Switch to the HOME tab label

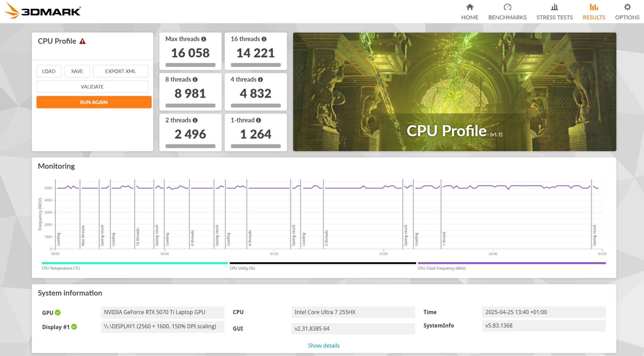[x=470, y=17]
